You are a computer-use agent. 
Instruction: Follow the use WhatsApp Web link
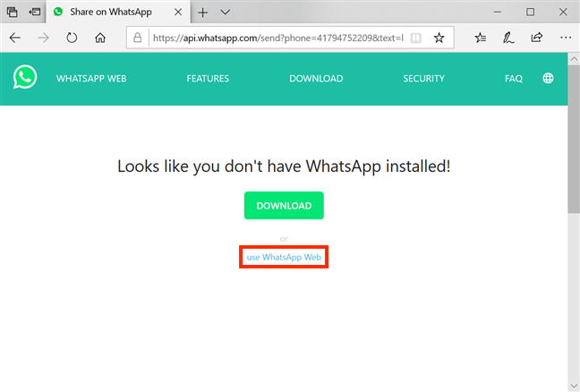pos(284,257)
